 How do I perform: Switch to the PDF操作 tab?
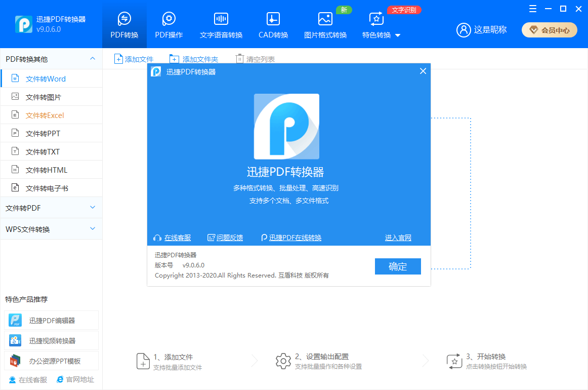[169, 25]
